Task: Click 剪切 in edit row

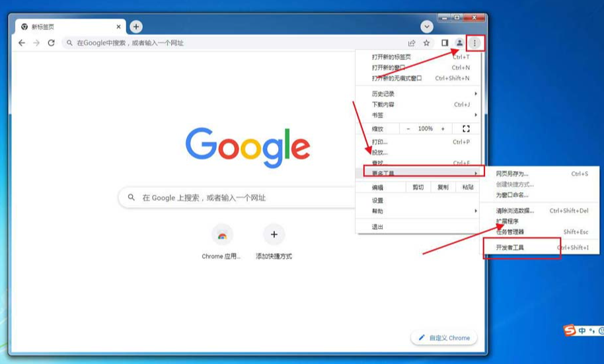Action: (418, 187)
